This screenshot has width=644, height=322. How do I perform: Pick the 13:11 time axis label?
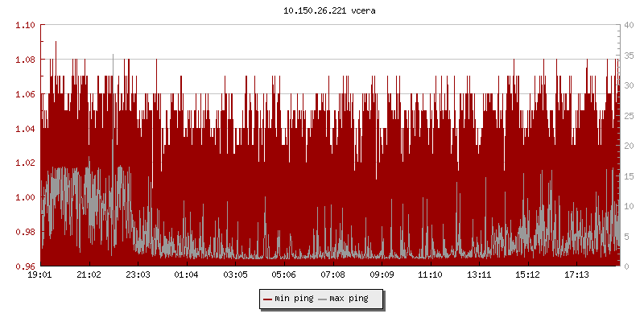pyautogui.click(x=479, y=275)
